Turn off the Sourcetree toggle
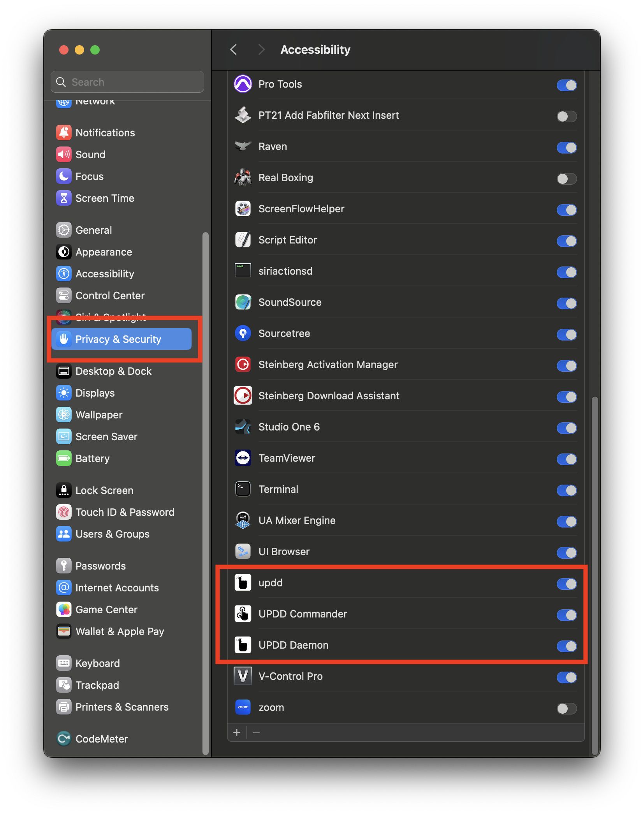Image resolution: width=644 pixels, height=815 pixels. [x=567, y=334]
